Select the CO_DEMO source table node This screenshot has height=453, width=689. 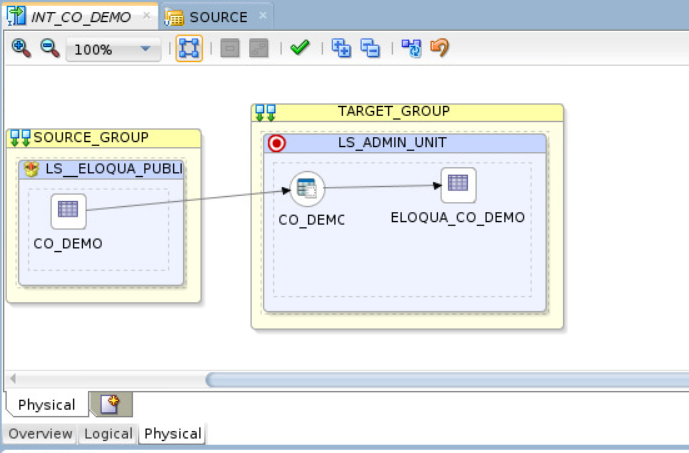[68, 210]
